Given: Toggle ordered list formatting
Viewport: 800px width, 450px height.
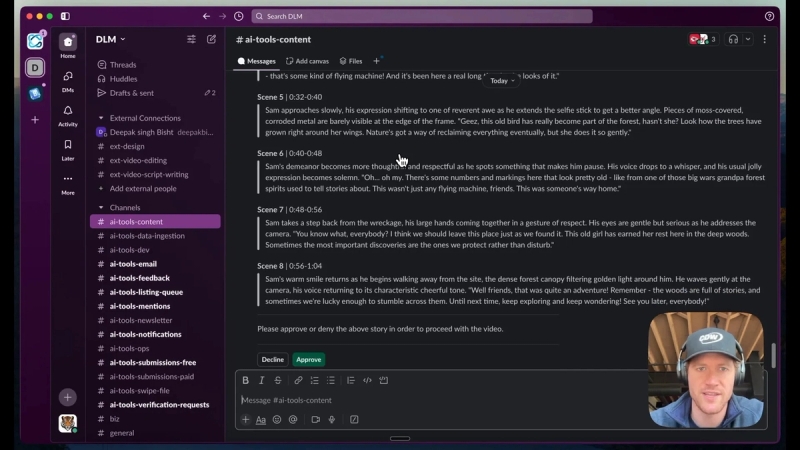Looking at the screenshot, I should click(x=314, y=380).
